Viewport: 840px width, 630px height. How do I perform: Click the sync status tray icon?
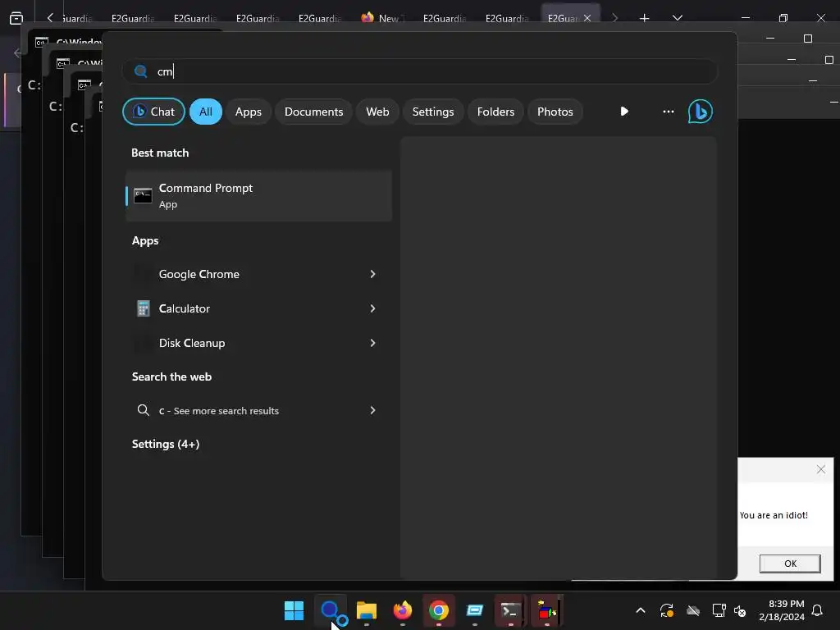[667, 610]
